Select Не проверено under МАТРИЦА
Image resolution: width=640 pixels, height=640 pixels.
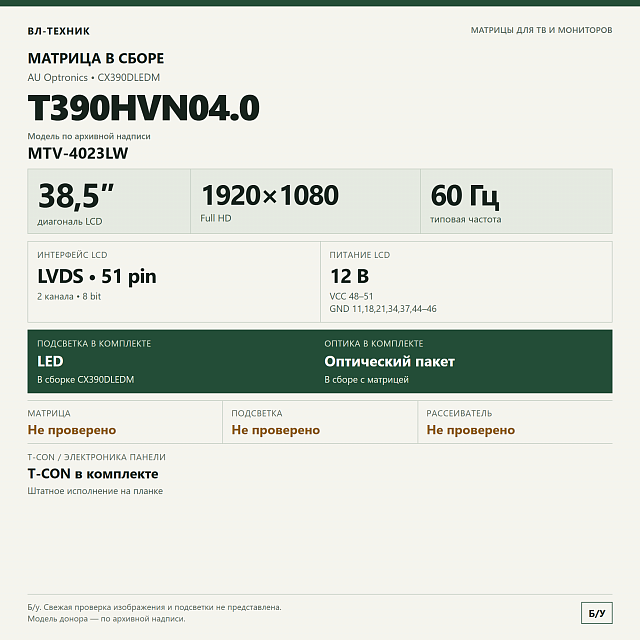tap(72, 430)
